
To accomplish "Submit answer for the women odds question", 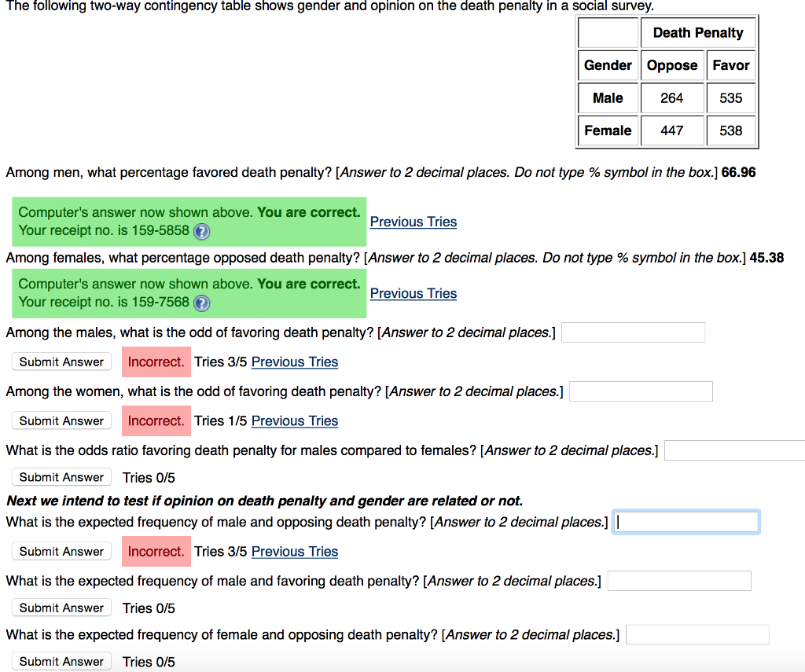I will (61, 420).
